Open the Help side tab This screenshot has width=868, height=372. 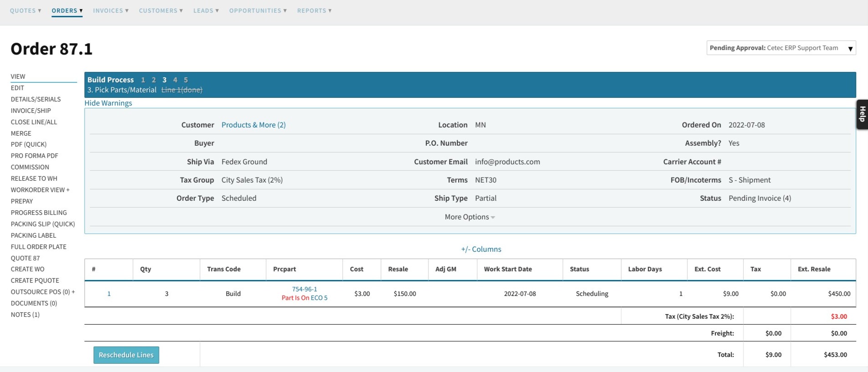pos(862,114)
